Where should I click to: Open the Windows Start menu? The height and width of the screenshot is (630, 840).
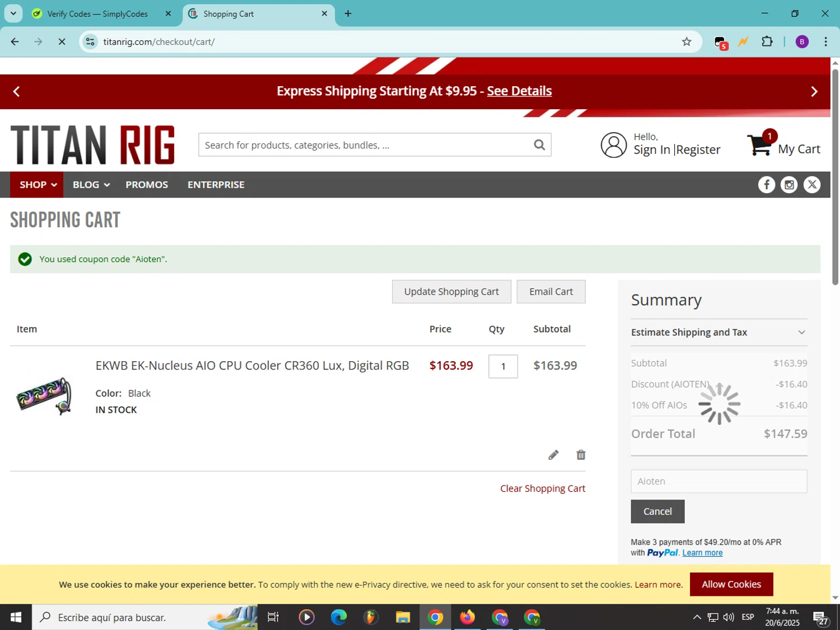click(16, 617)
